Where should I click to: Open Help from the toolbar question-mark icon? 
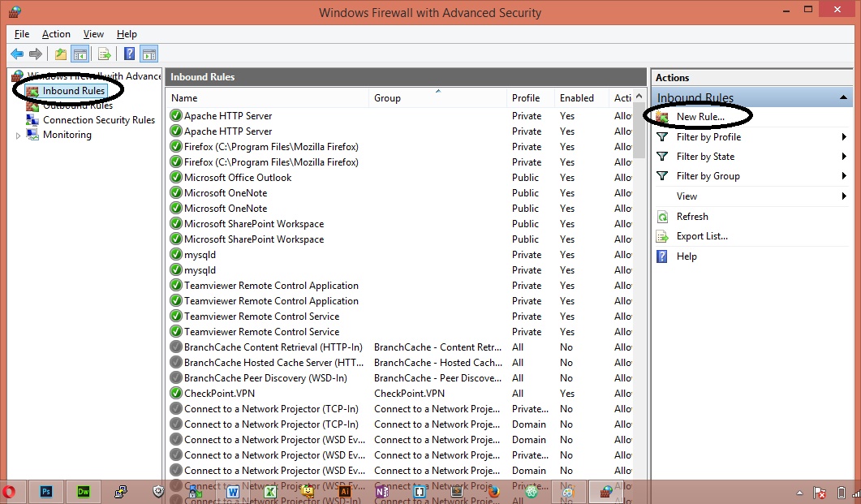tap(129, 54)
